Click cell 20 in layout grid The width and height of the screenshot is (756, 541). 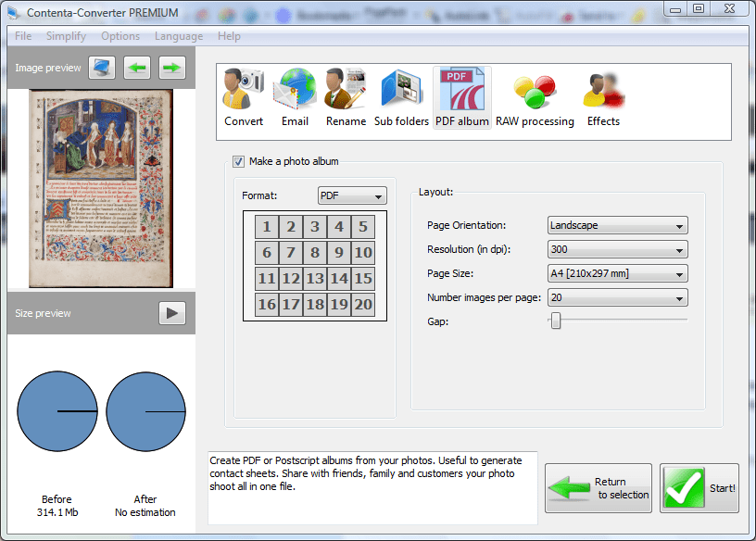coord(363,304)
